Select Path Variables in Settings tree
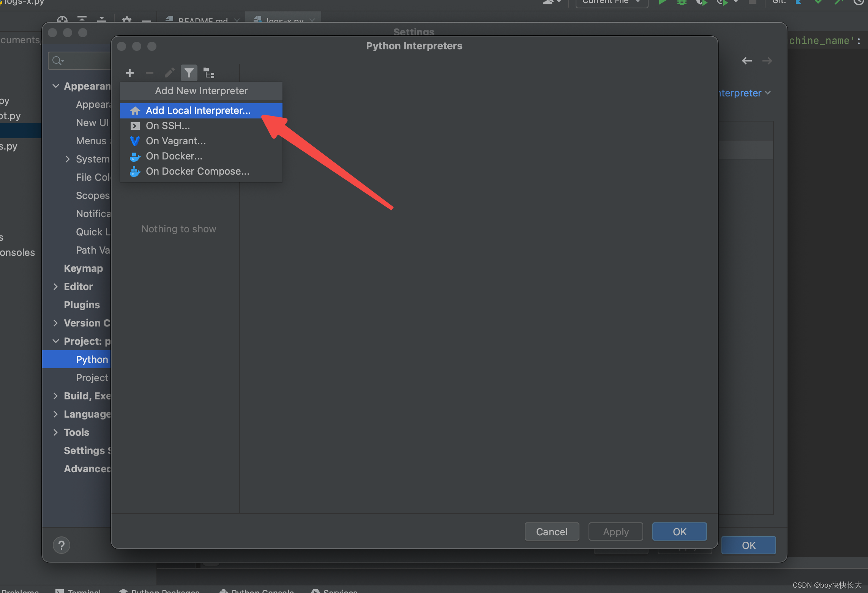 coord(93,250)
